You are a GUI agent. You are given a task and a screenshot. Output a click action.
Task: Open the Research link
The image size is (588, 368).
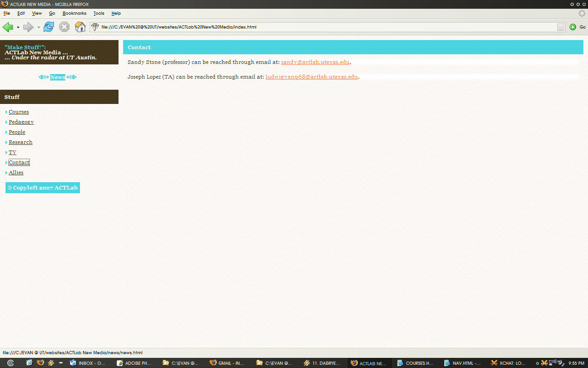pyautogui.click(x=21, y=142)
